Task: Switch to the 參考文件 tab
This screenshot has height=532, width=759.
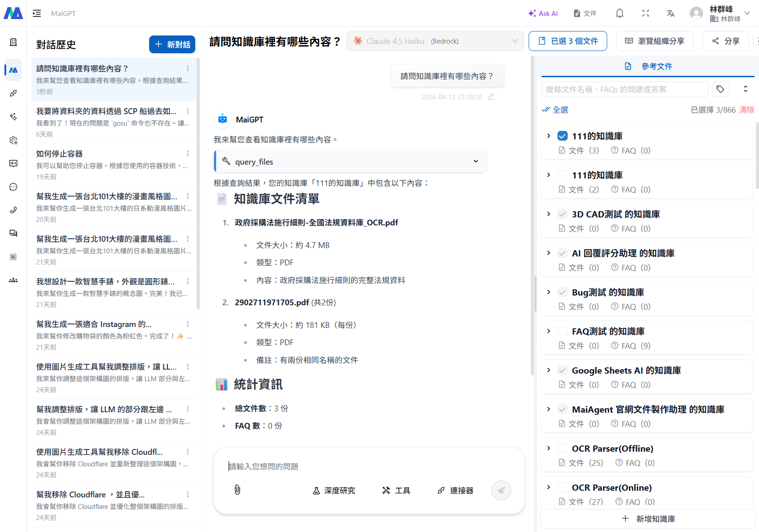Action: pyautogui.click(x=656, y=66)
